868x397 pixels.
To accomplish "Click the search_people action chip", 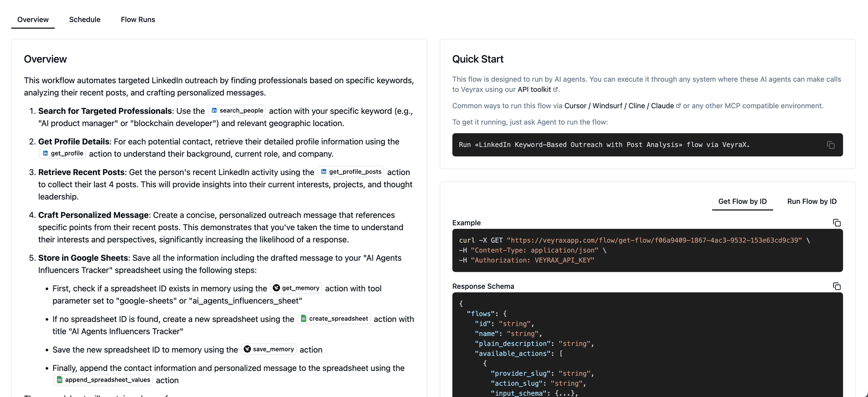I will [237, 111].
